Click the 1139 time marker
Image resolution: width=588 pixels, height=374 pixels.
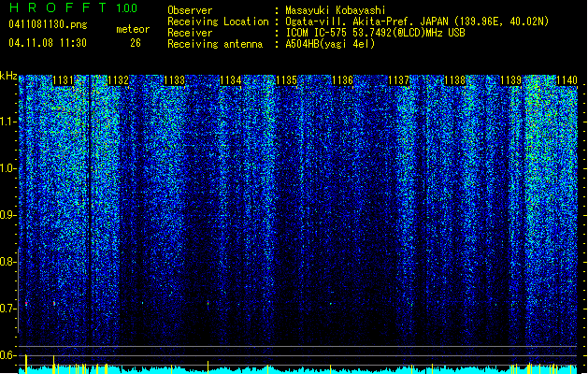click(510, 80)
